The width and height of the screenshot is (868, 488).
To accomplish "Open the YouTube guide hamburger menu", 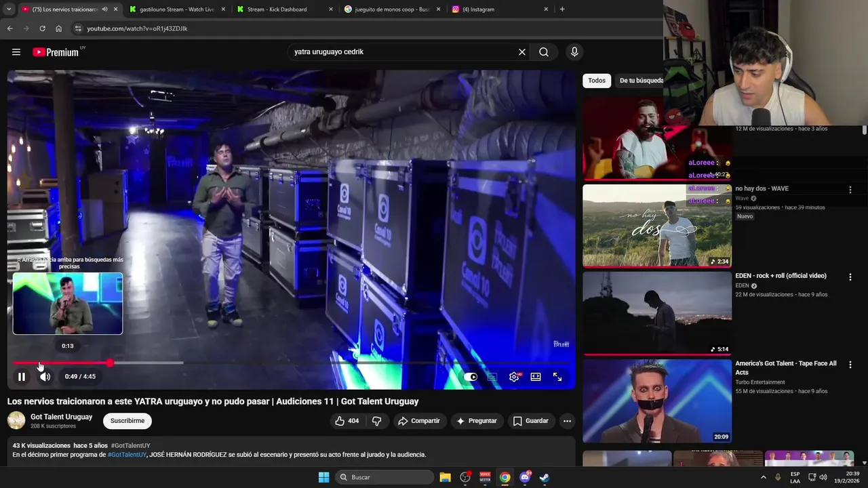I will [16, 52].
